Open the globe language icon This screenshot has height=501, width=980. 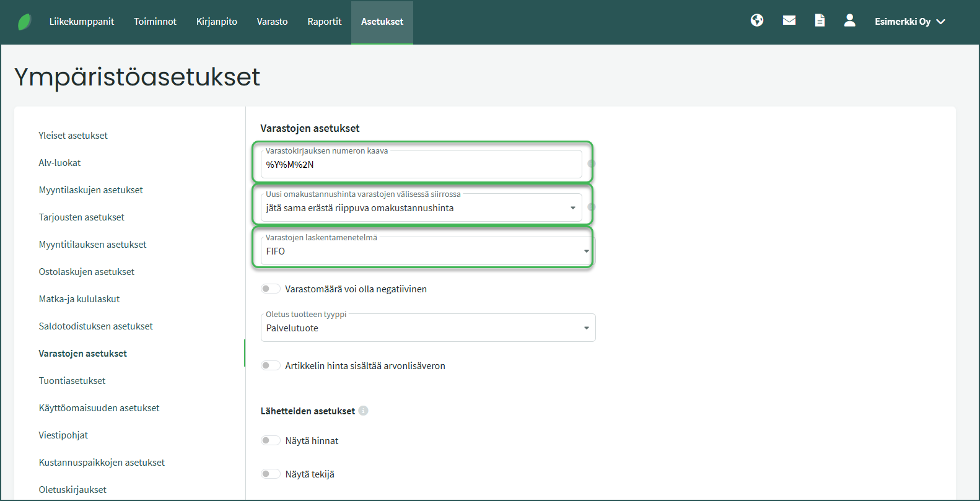757,20
